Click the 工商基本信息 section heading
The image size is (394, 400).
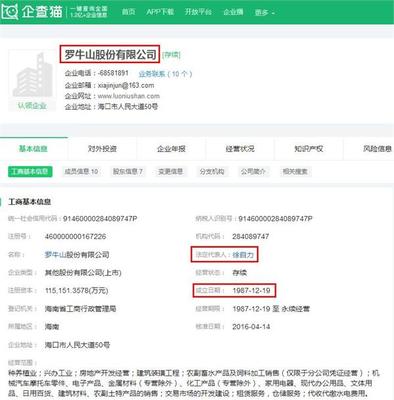pos(30,202)
